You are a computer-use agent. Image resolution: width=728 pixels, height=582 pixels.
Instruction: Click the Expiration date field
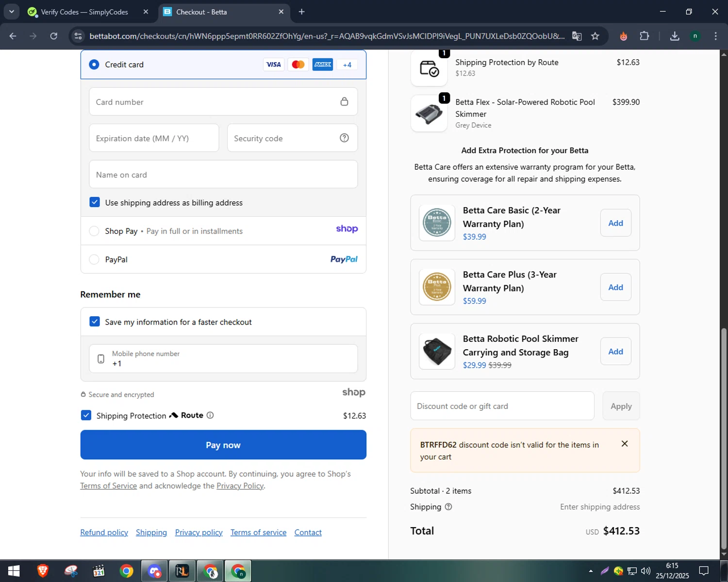click(x=154, y=138)
